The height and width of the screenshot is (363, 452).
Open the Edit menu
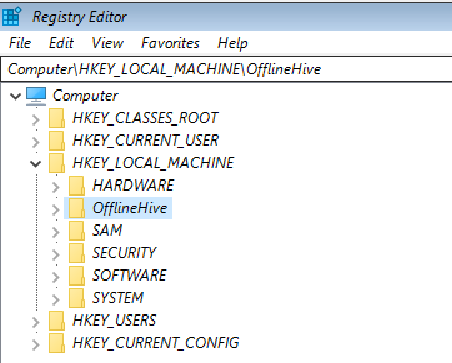61,43
